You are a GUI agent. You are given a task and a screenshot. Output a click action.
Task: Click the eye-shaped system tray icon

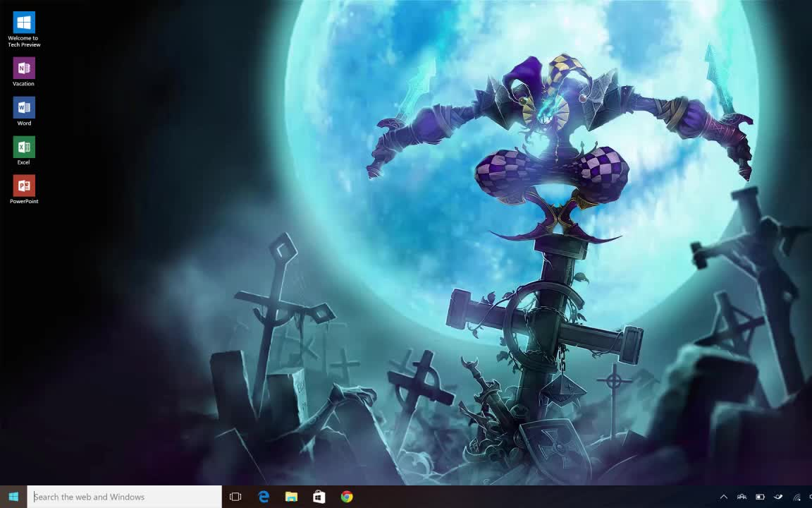[x=778, y=497]
